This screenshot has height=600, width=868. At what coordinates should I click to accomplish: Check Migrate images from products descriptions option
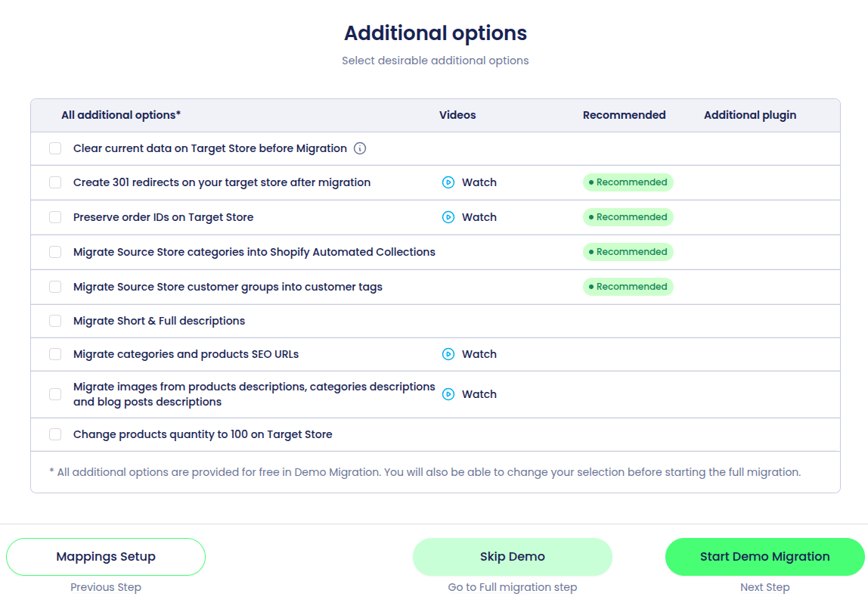(55, 394)
